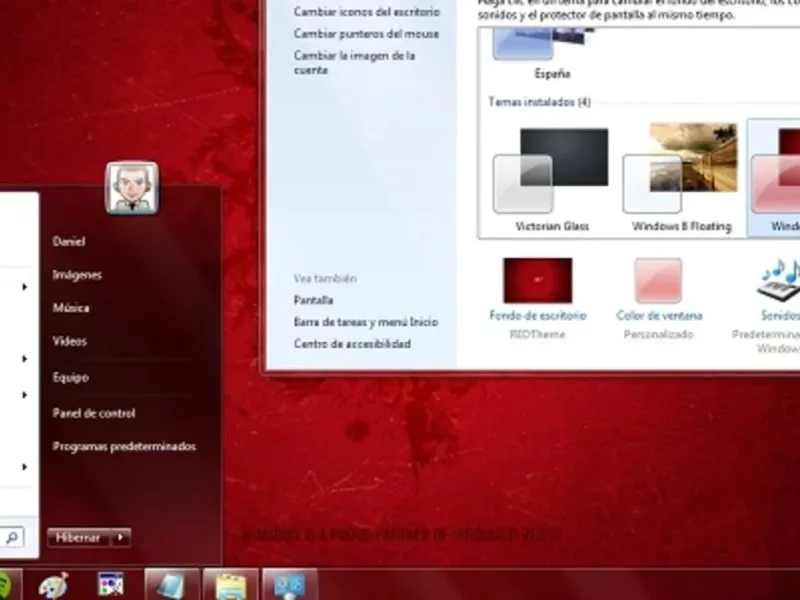This screenshot has height=600, width=800.
Task: Click Cambiar iconos del escritorio link
Action: [x=367, y=12]
